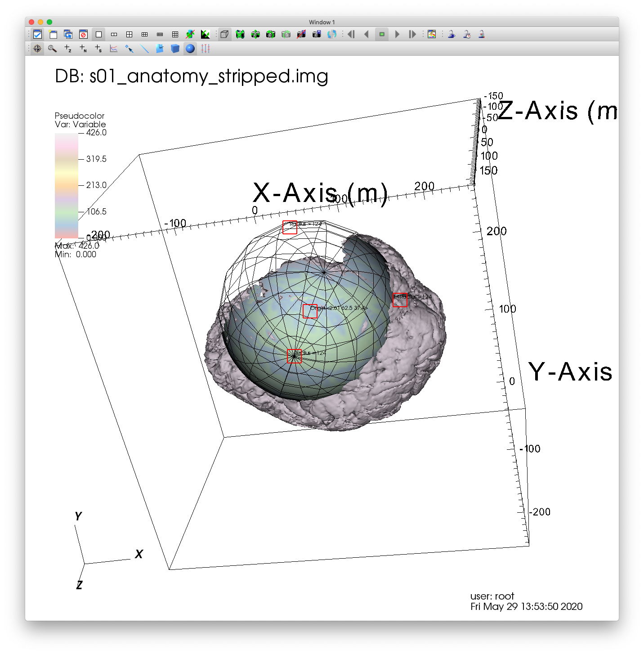Image resolution: width=644 pixels, height=654 pixels.
Task: Switch to 2x2 window layout
Action: (x=129, y=34)
